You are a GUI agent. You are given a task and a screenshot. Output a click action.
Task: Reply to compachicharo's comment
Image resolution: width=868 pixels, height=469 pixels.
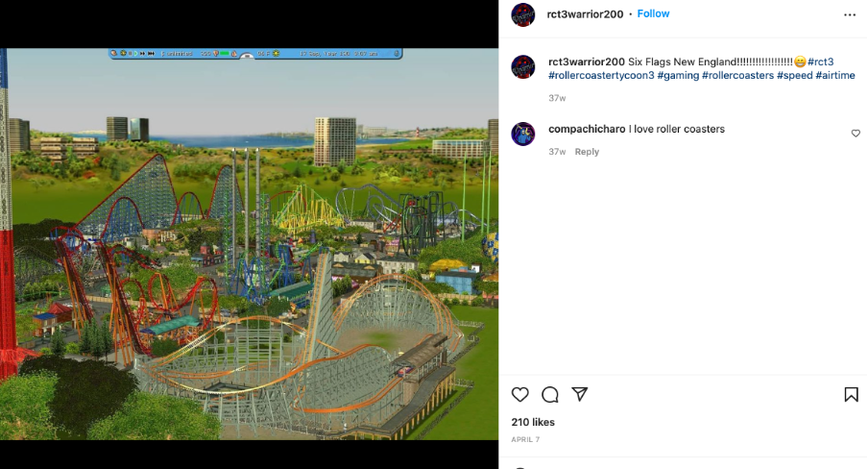tap(587, 151)
